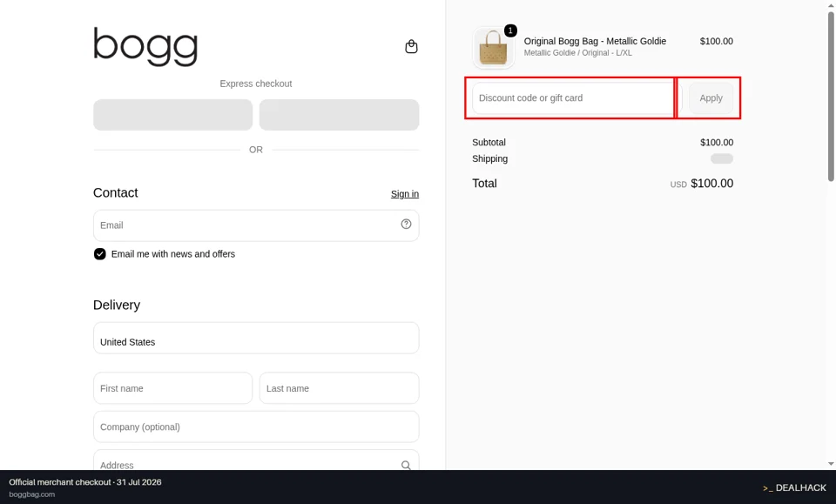
Task: Focus the Discount code or gift card field
Action: [x=576, y=98]
